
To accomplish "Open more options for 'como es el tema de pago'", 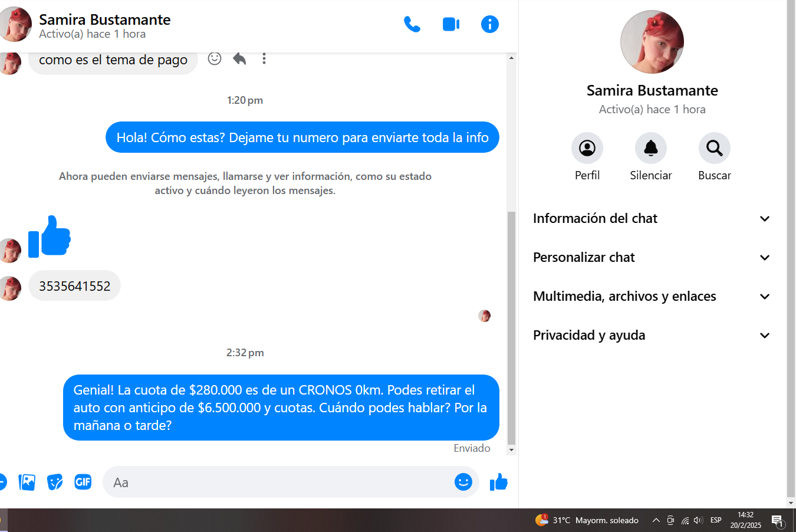I will pos(264,58).
